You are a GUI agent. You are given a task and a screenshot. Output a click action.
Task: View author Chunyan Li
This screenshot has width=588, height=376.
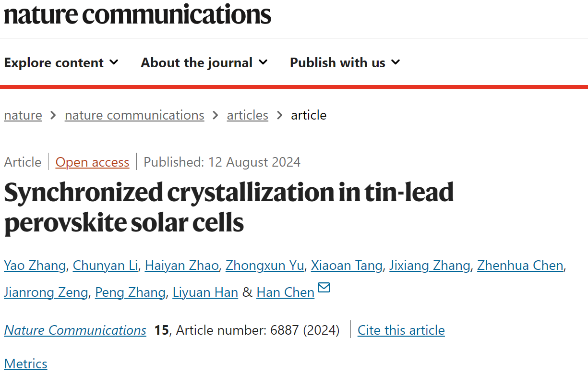click(x=106, y=266)
